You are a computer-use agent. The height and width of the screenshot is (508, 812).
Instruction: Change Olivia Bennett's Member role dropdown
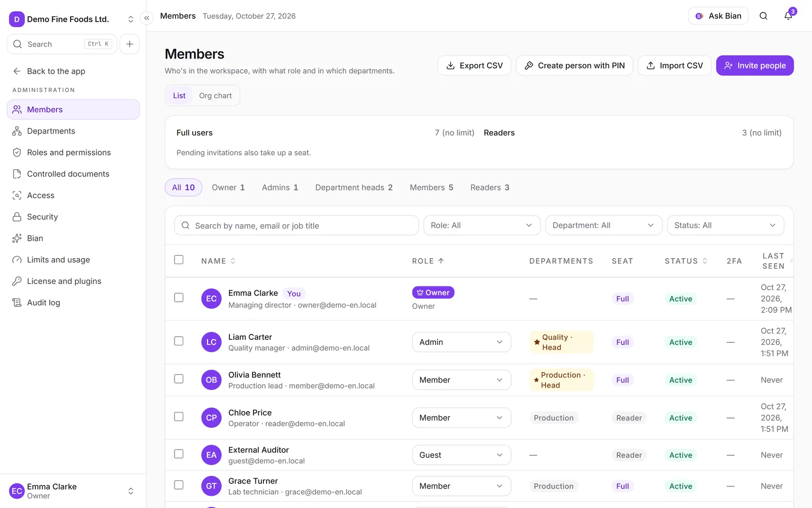coord(461,380)
